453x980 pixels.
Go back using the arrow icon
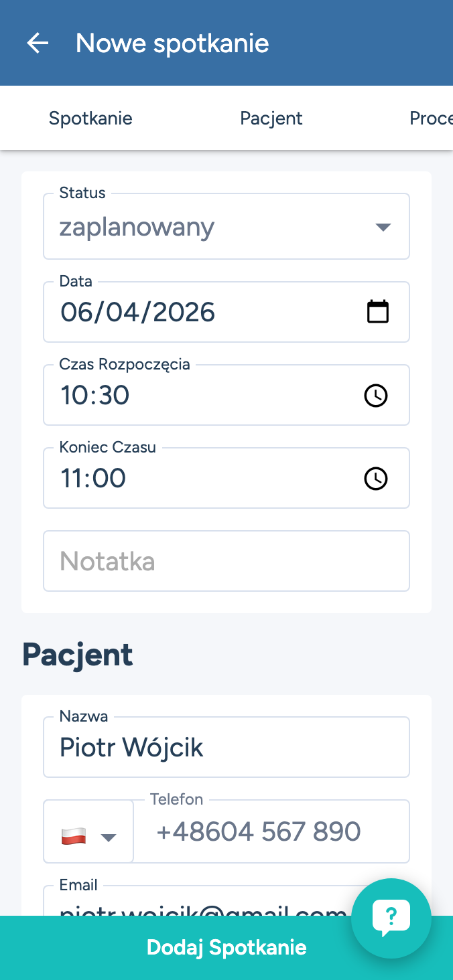point(38,44)
